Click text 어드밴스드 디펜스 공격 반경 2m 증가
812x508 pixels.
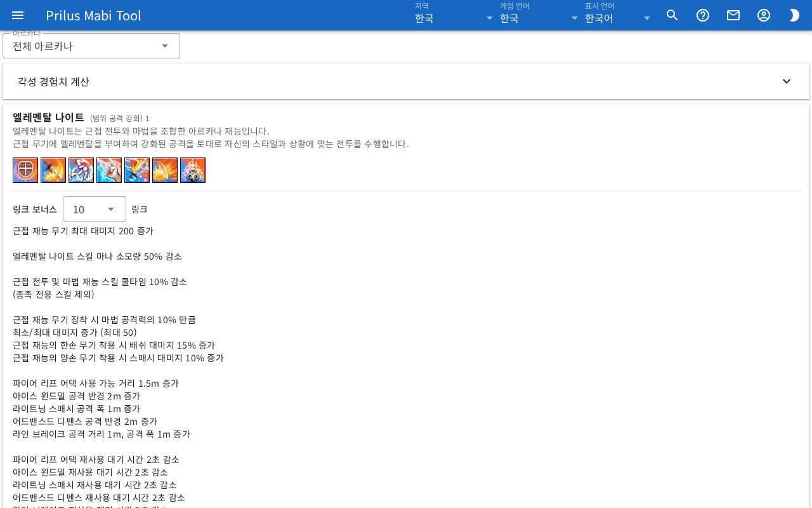tap(85, 422)
